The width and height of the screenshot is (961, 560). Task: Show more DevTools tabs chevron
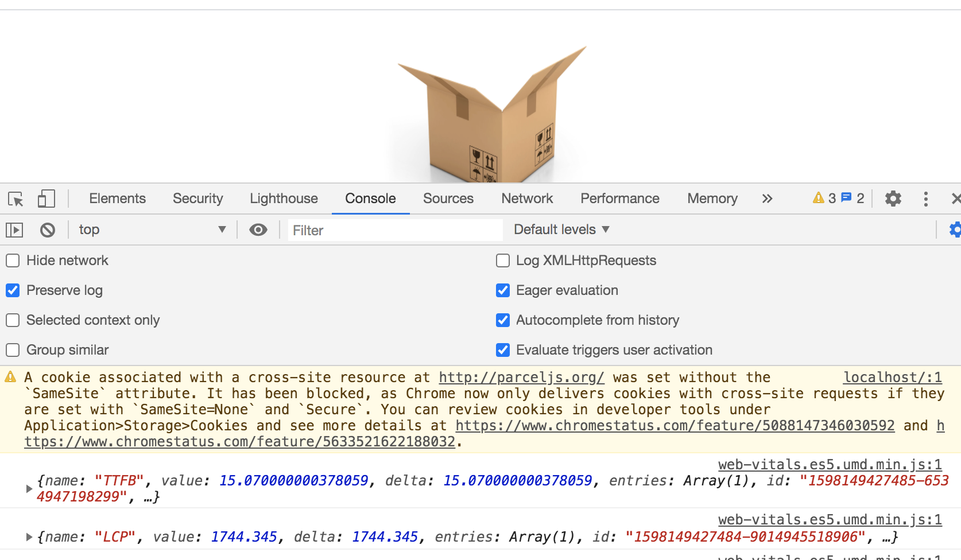pyautogui.click(x=767, y=199)
